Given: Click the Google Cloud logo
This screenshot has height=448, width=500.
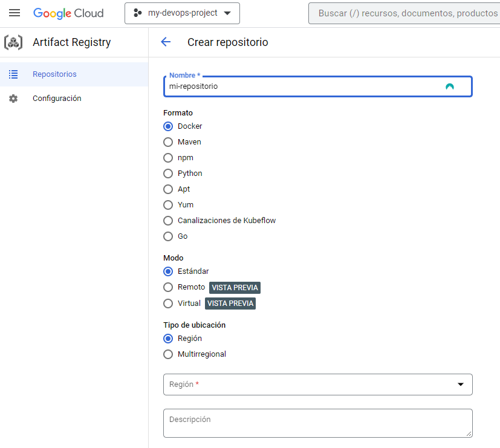Looking at the screenshot, I should (68, 13).
